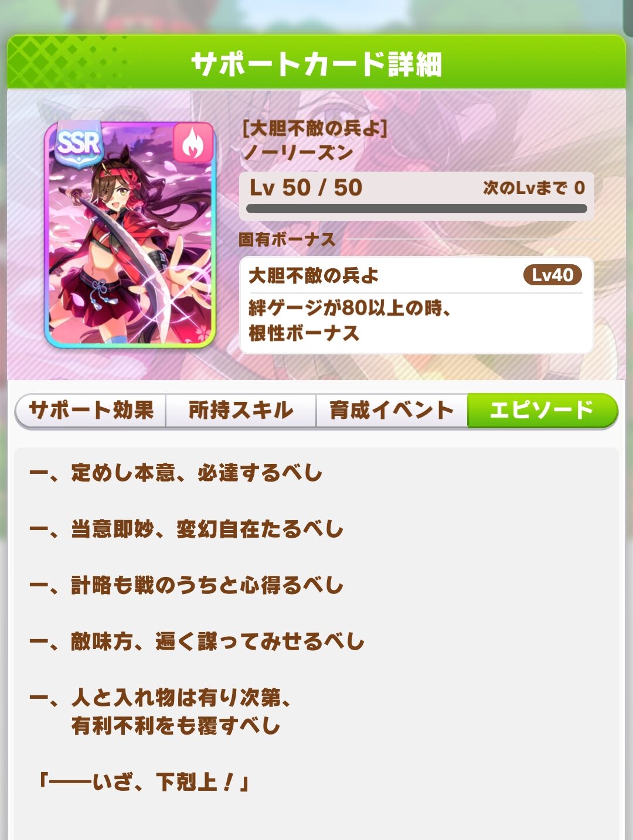Switch to the サポート効果 tab
The width and height of the screenshot is (633, 840).
coord(91,410)
